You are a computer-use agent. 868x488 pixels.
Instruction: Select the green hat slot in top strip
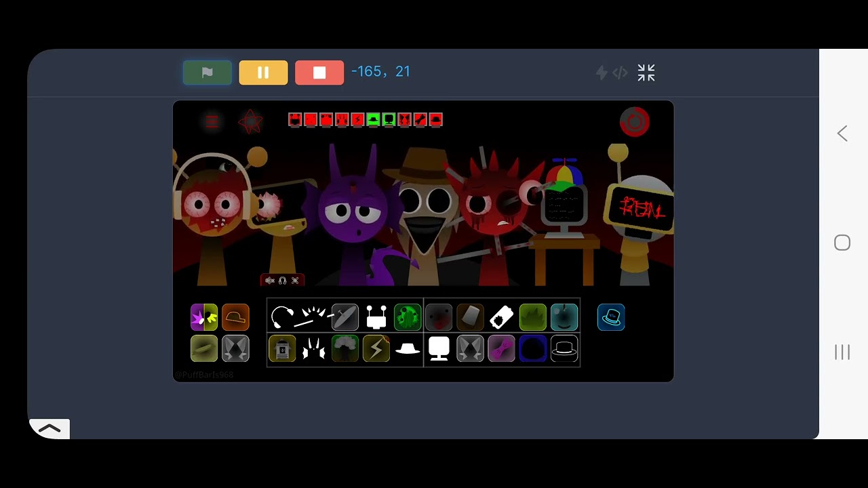(x=373, y=120)
